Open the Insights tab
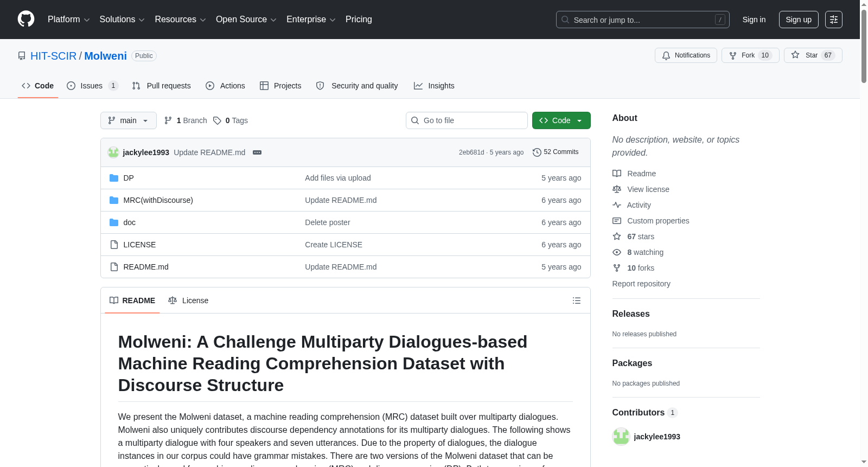This screenshot has height=467, width=868. 434,86
